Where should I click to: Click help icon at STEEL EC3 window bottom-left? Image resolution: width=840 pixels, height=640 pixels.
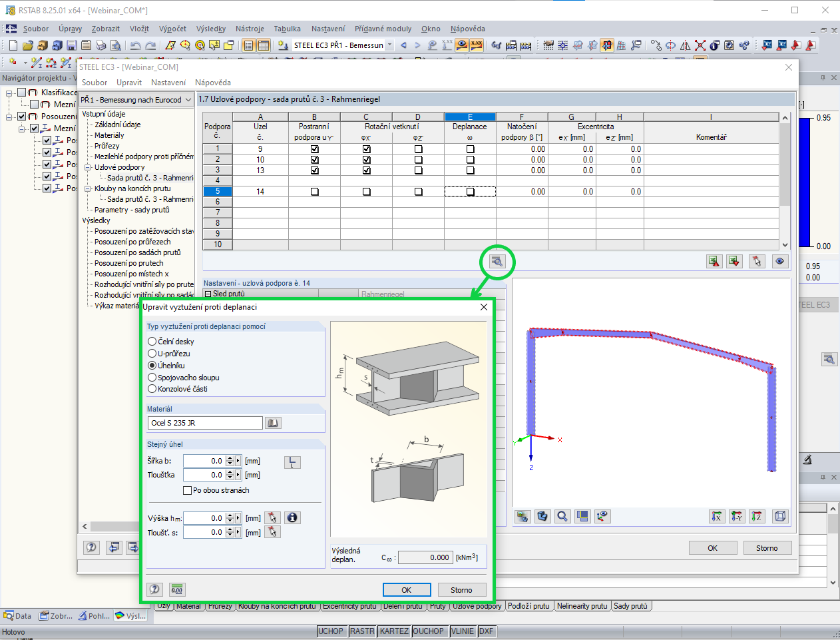91,547
